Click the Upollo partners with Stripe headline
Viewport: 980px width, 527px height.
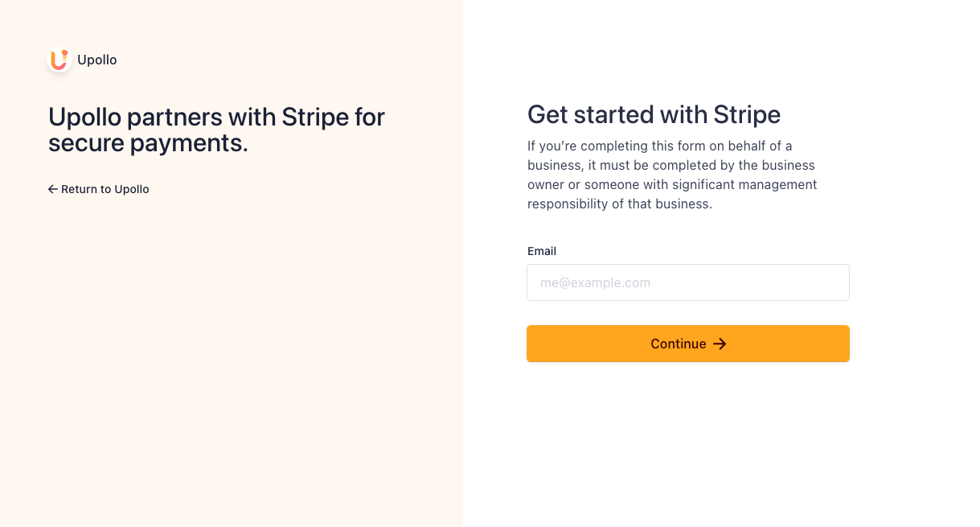pos(217,130)
